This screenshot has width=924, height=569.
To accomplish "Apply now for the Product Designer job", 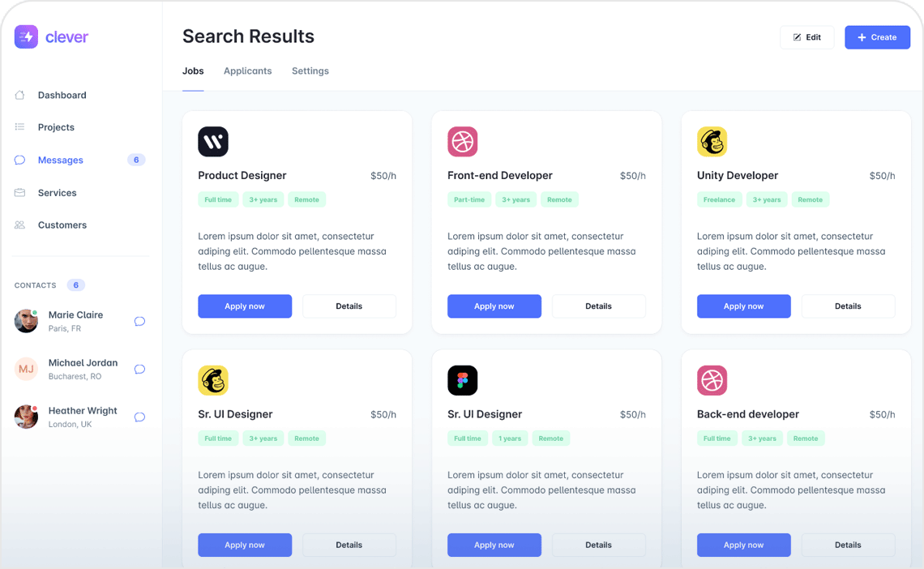I will pyautogui.click(x=245, y=306).
